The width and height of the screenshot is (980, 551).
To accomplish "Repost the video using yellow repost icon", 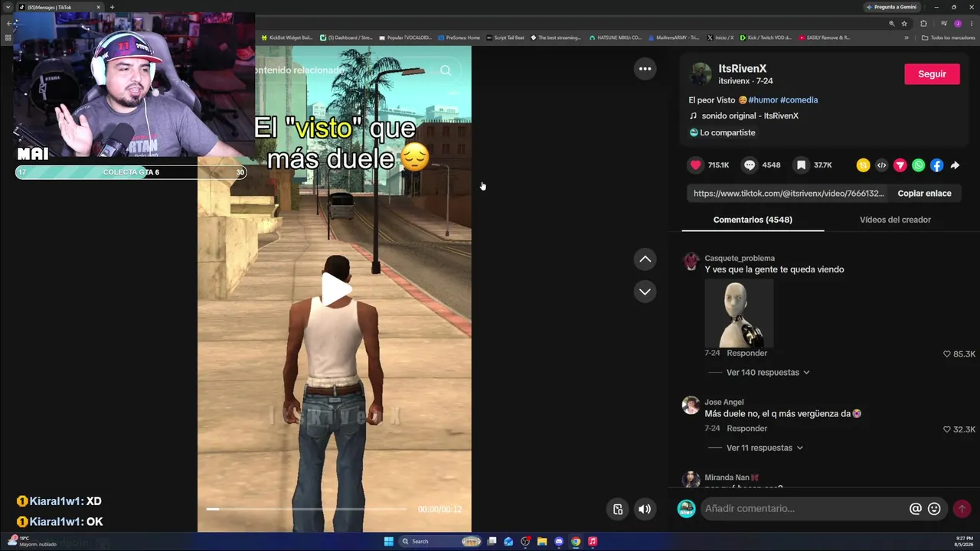I will point(863,165).
